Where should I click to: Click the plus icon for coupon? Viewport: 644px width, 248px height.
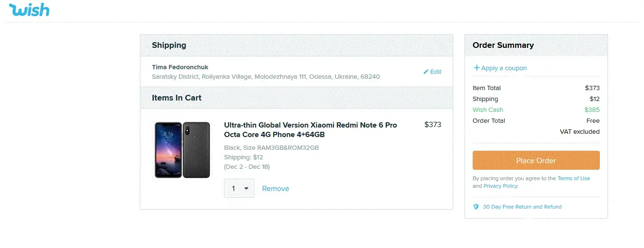[476, 68]
